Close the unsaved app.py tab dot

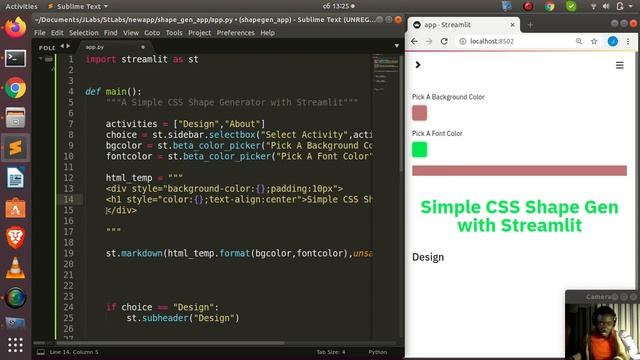click(x=143, y=47)
